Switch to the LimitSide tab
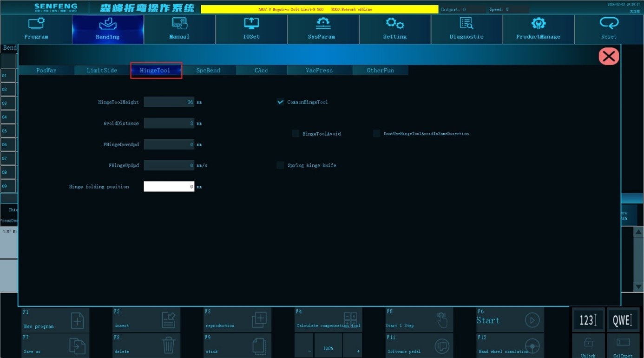 [102, 70]
